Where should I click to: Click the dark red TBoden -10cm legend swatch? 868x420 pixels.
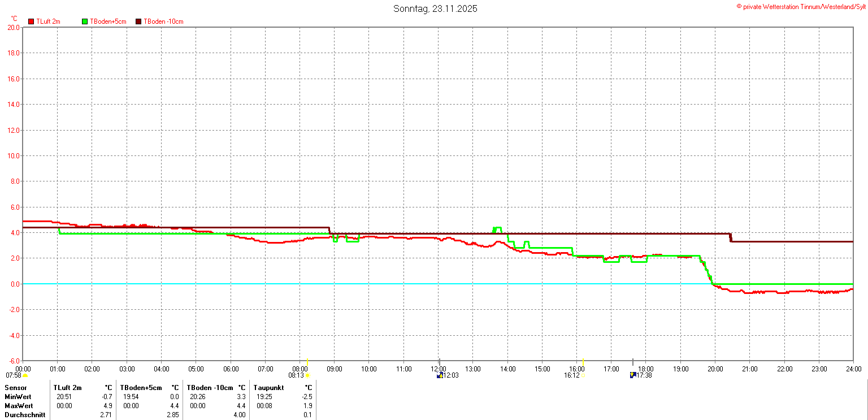(138, 21)
